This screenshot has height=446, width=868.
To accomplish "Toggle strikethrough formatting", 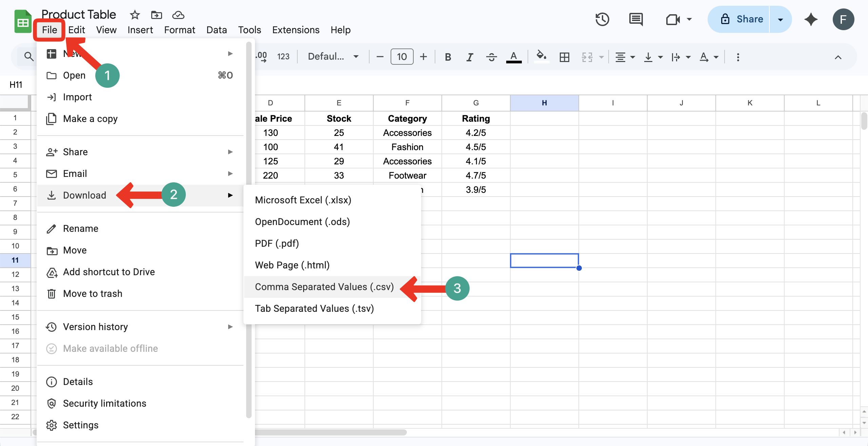I will coord(491,57).
